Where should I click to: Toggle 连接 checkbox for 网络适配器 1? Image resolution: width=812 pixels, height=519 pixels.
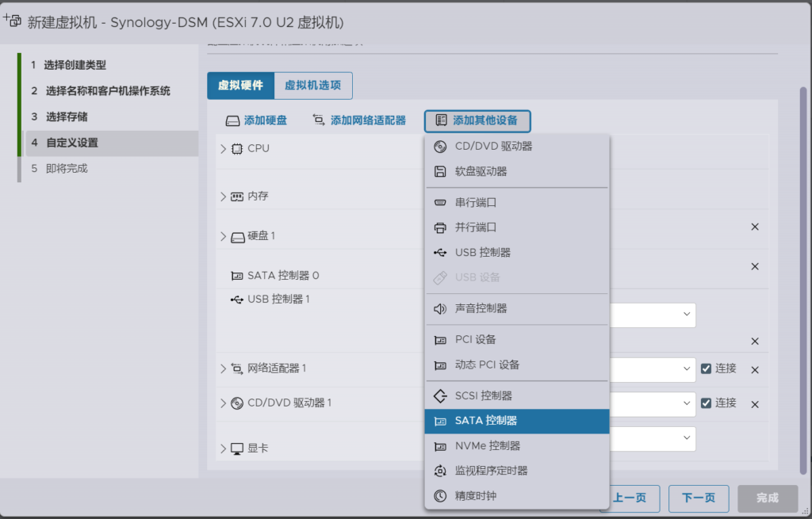coord(706,368)
